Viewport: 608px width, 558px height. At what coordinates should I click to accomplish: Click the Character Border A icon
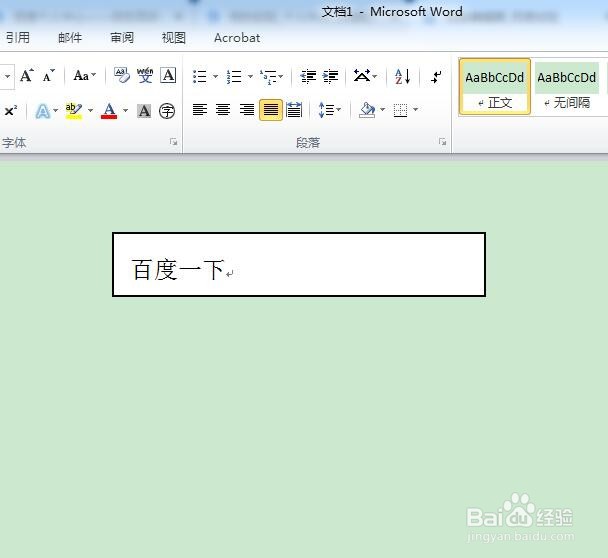click(x=168, y=75)
